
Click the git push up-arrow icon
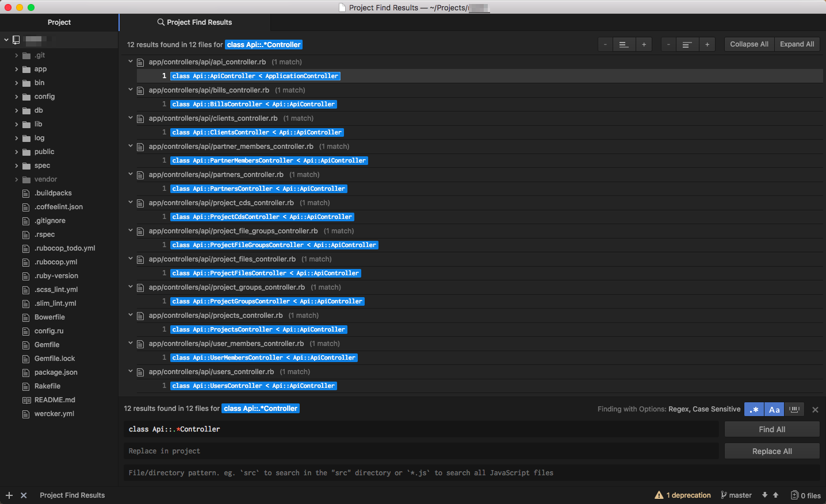tap(775, 495)
